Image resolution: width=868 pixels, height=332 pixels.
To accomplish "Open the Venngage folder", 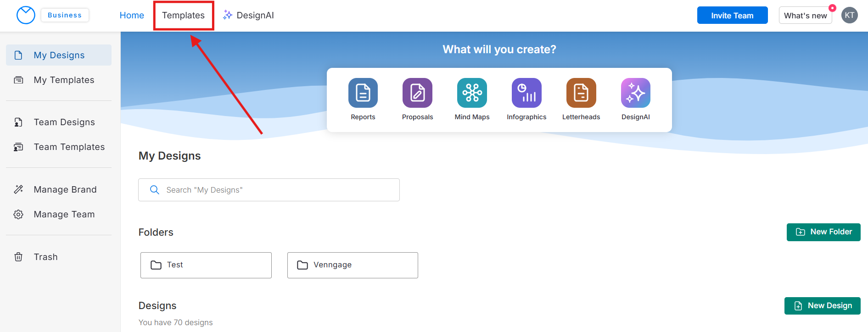I will pos(353,265).
